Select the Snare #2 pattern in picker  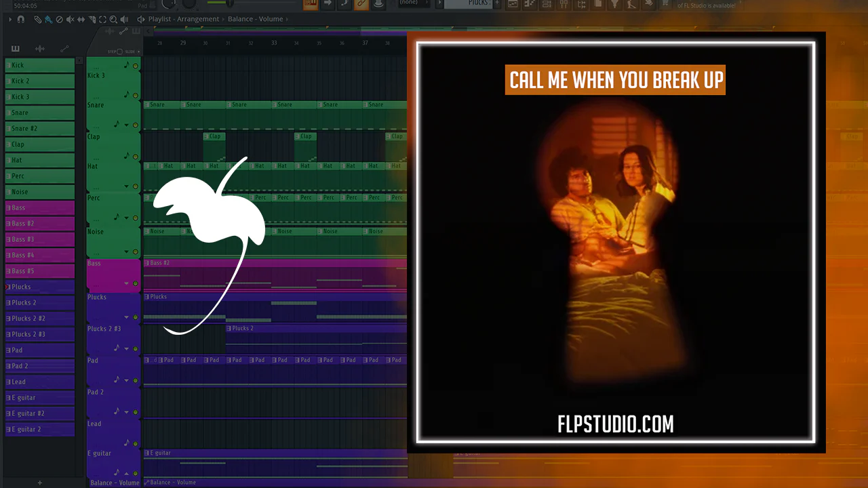click(x=40, y=128)
